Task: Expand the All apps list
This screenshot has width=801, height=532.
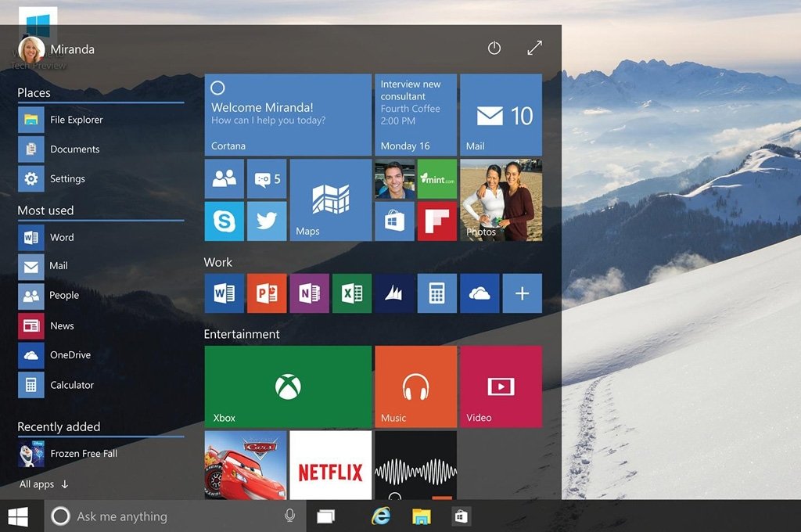Action: (x=44, y=484)
